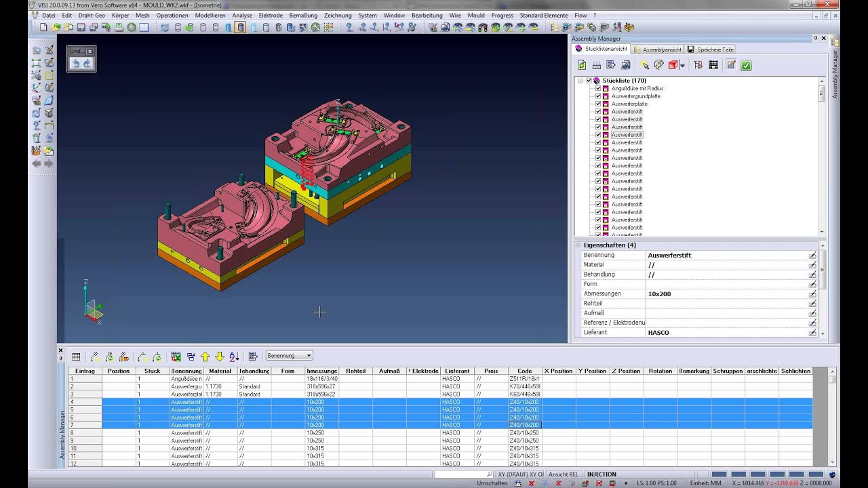Switch to the Speichere Teile tab
The image size is (868, 488).
pos(711,49)
